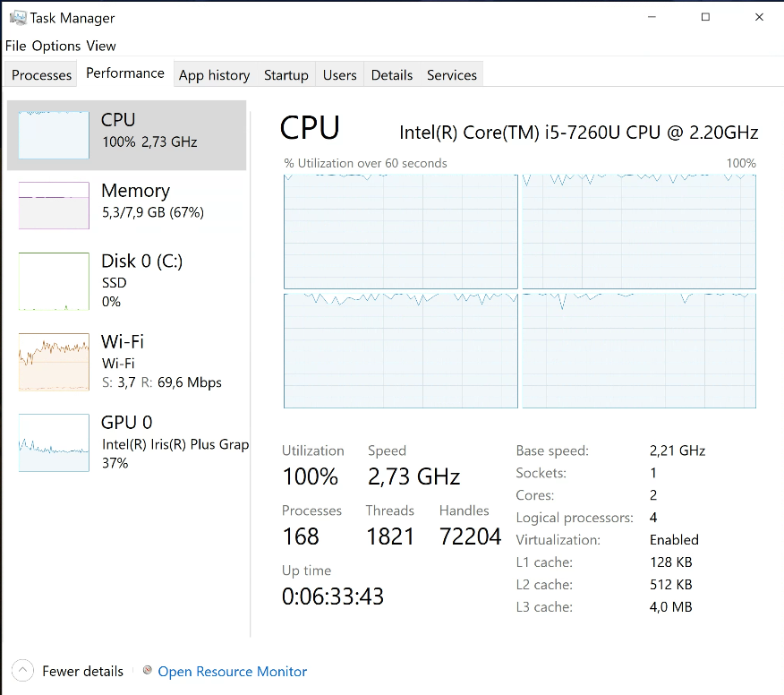The height and width of the screenshot is (695, 784).
Task: Open the View menu
Action: coord(101,46)
